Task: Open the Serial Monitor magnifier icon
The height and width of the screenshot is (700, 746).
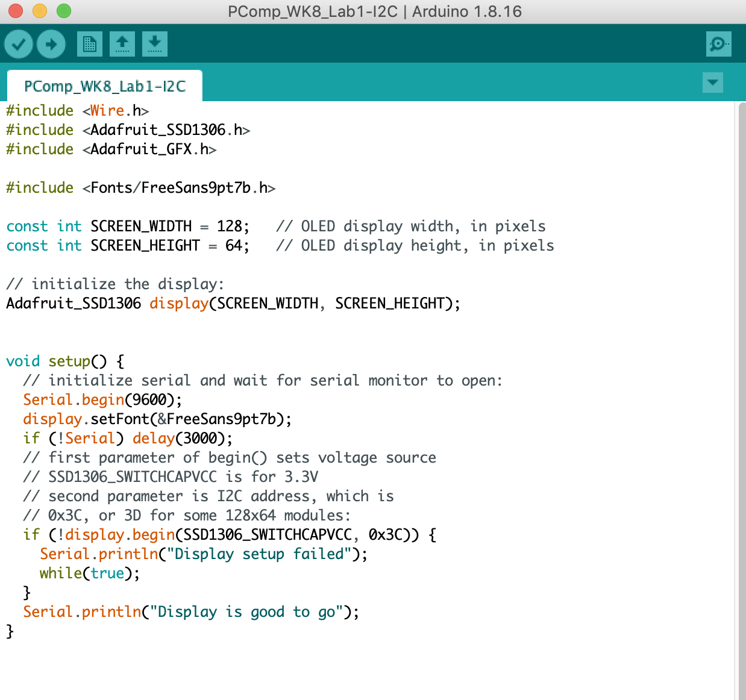Action: [x=718, y=44]
